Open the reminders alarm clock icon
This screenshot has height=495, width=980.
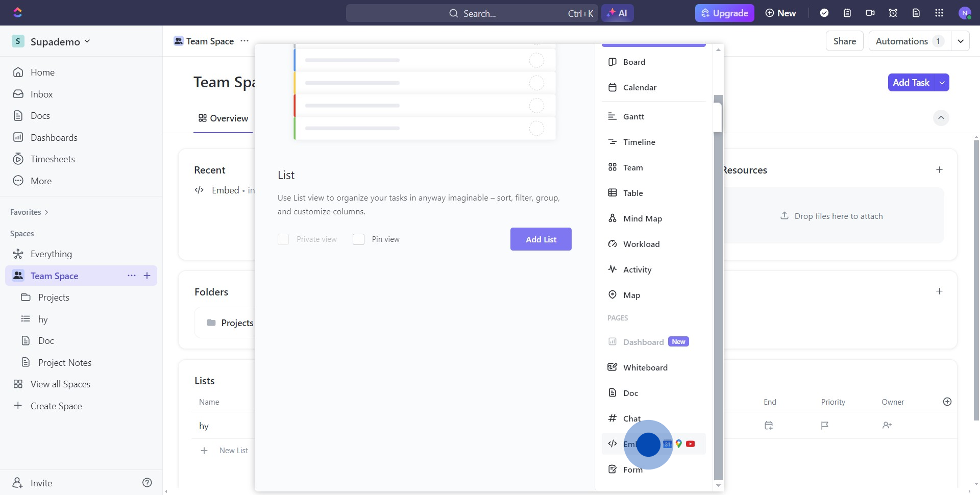(893, 13)
